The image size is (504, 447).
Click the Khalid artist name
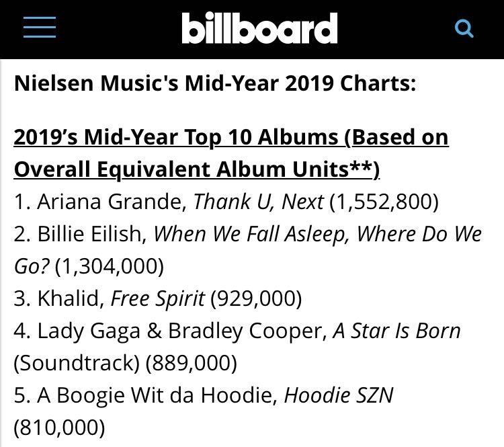pyautogui.click(x=69, y=298)
